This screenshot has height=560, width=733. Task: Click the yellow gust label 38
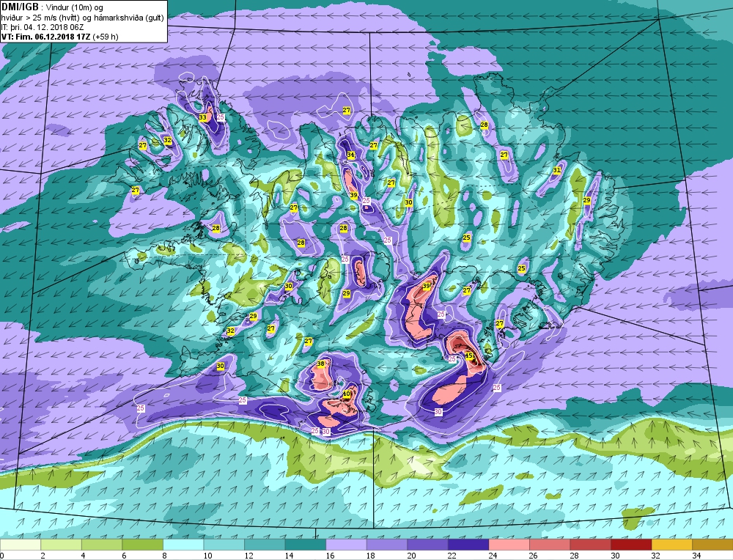pyautogui.click(x=321, y=364)
